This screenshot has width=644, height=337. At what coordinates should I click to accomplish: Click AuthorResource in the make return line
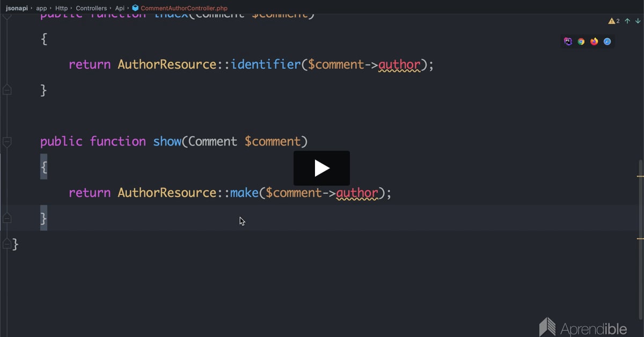[x=167, y=193]
